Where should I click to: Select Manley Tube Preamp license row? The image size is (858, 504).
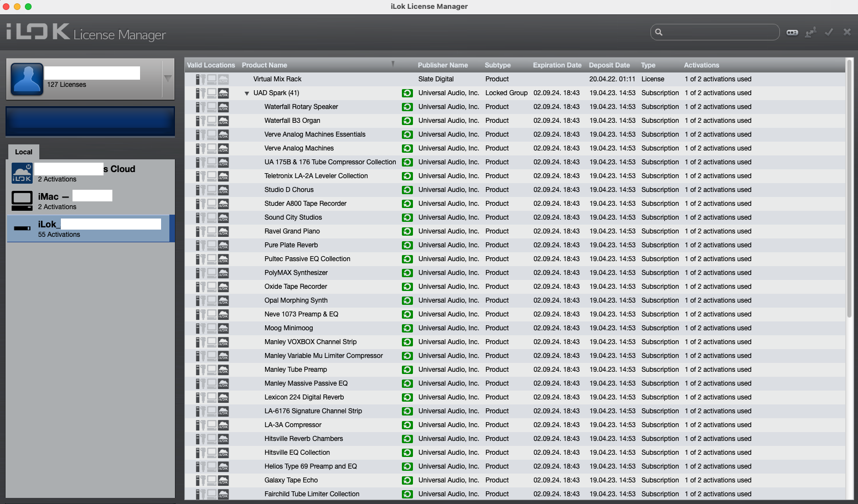point(515,370)
